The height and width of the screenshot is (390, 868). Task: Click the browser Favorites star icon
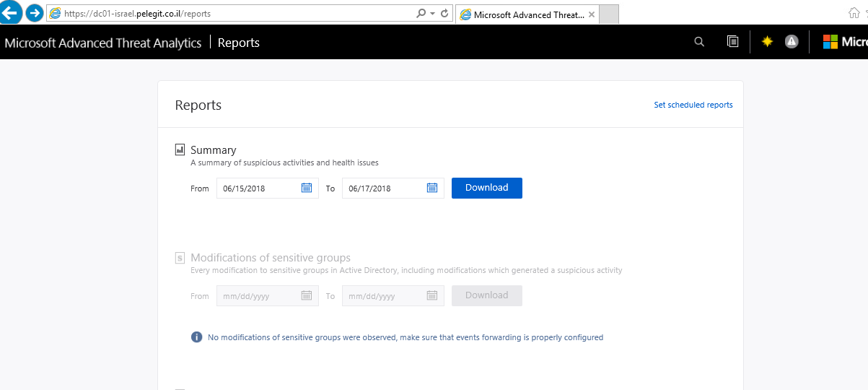click(867, 13)
